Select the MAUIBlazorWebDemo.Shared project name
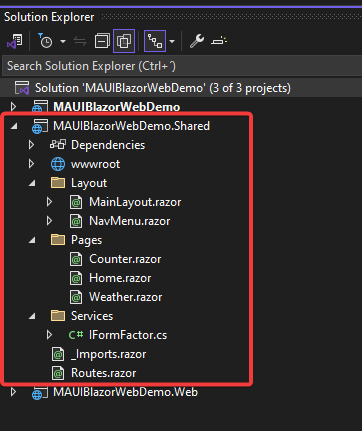The image size is (362, 431). 132,126
